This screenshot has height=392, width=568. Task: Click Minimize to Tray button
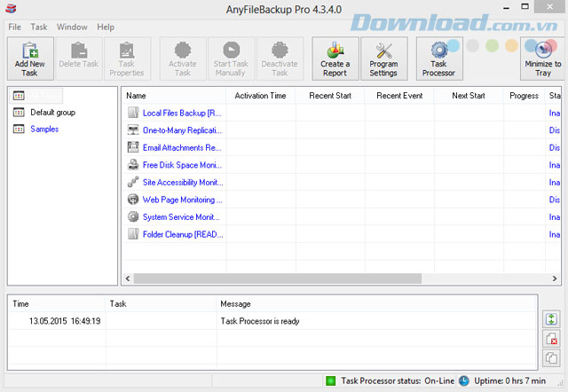click(x=543, y=59)
